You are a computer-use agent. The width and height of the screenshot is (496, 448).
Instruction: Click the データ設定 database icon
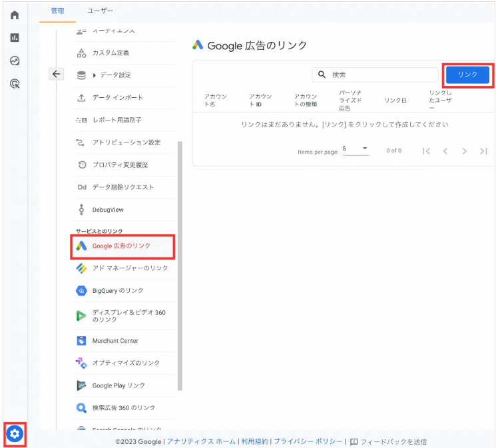point(82,75)
